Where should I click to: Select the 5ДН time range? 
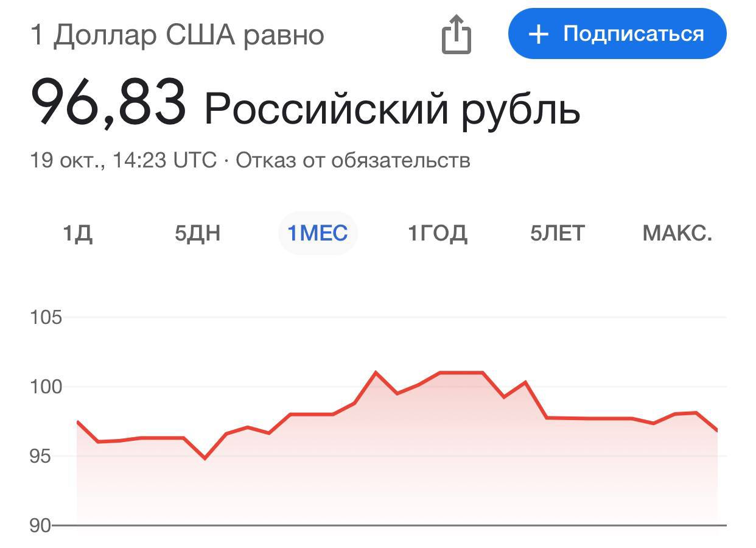coord(197,233)
